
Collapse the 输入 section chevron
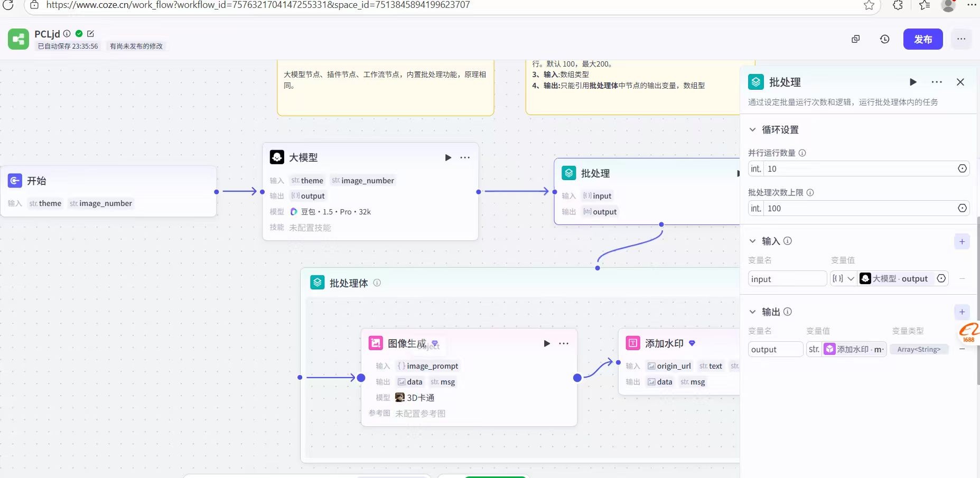[753, 241]
